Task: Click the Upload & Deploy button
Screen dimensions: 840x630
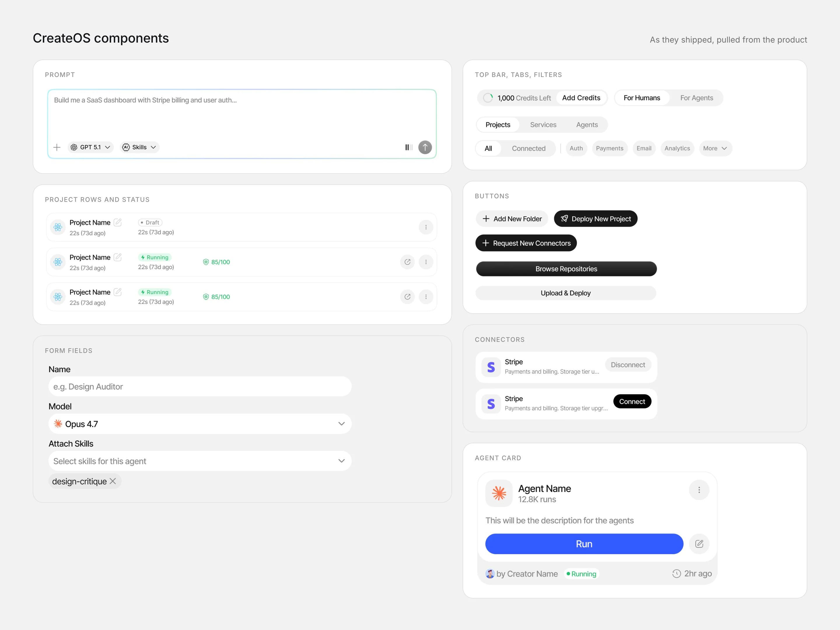Action: [566, 293]
